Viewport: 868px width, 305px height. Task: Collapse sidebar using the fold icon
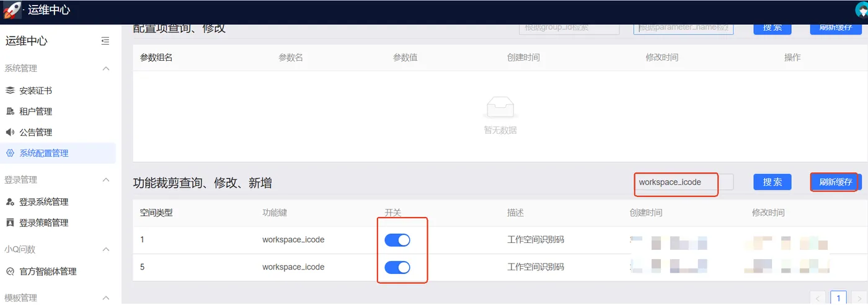point(105,42)
